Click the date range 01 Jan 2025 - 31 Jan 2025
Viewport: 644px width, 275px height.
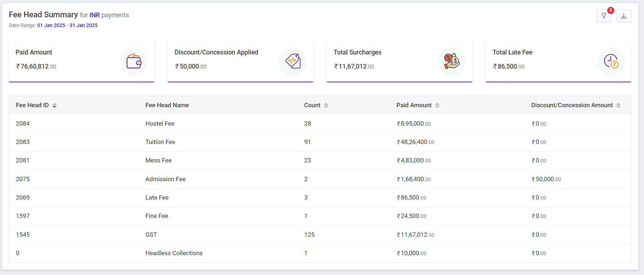(x=67, y=25)
